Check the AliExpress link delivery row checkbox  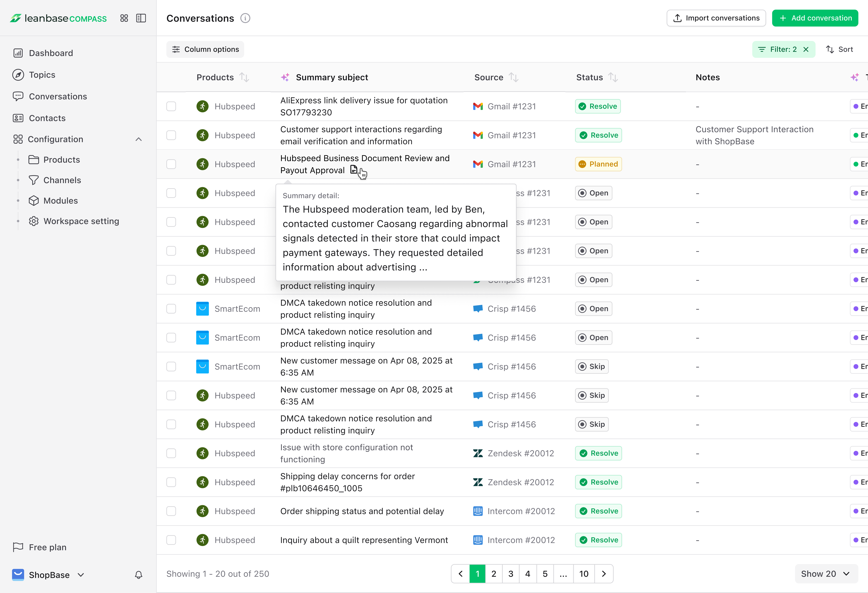click(171, 106)
